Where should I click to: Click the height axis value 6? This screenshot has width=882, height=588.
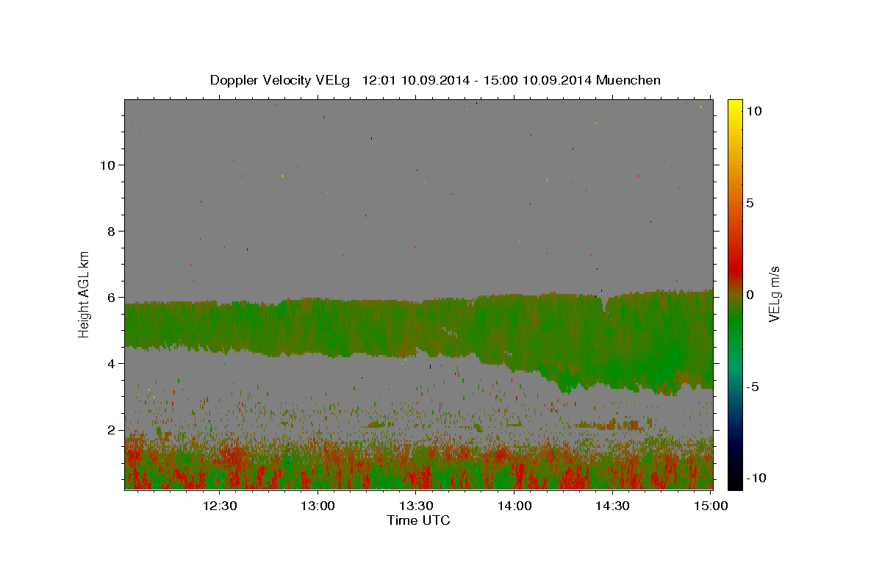coord(112,297)
